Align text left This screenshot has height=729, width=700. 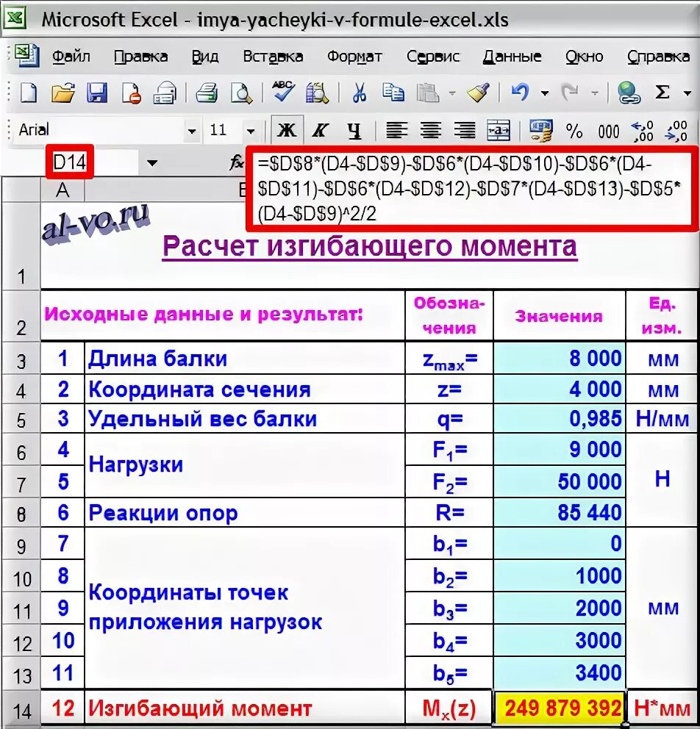[x=396, y=131]
